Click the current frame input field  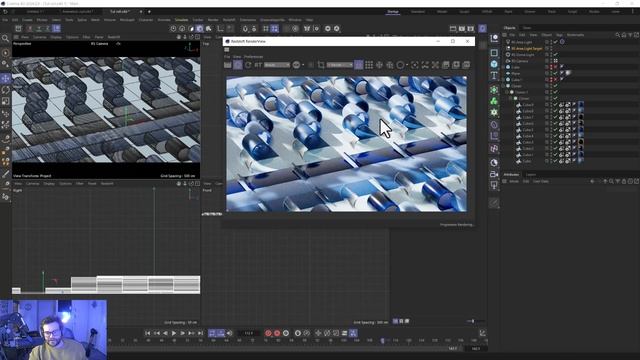pos(249,333)
